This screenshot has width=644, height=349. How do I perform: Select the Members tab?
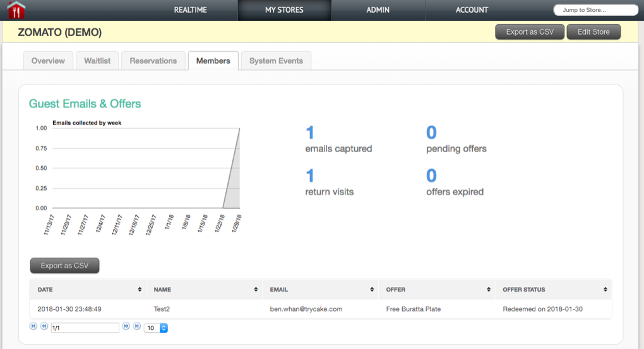213,61
